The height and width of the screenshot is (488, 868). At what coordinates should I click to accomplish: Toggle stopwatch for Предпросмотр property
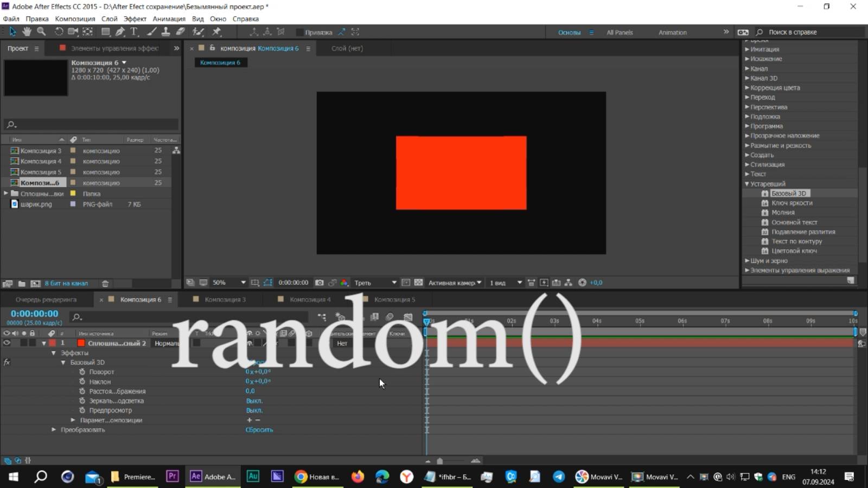82,410
